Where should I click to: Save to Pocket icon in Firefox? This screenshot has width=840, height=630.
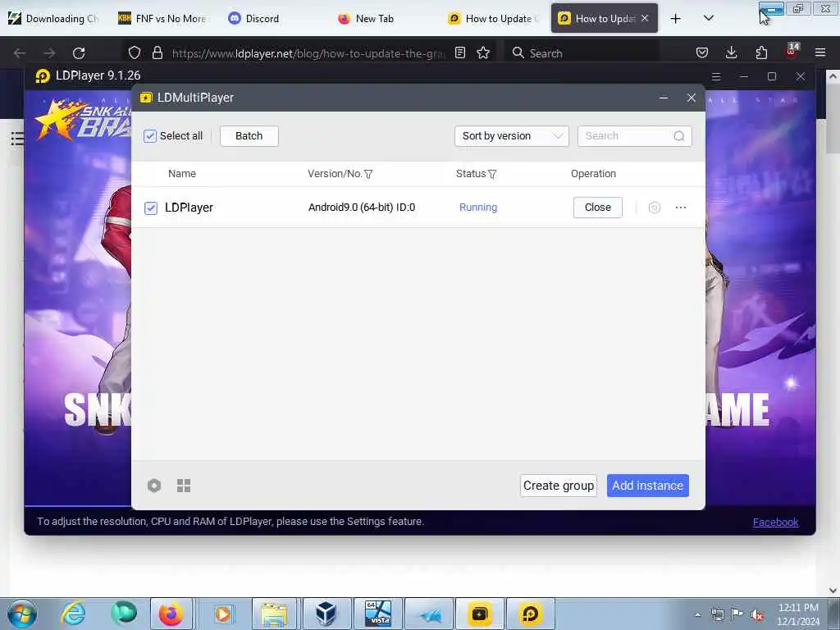pyautogui.click(x=702, y=52)
